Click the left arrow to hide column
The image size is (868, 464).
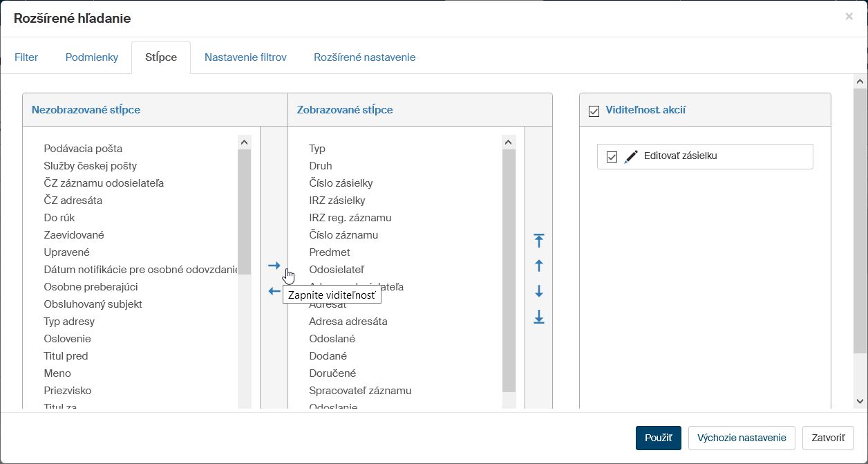point(274,292)
